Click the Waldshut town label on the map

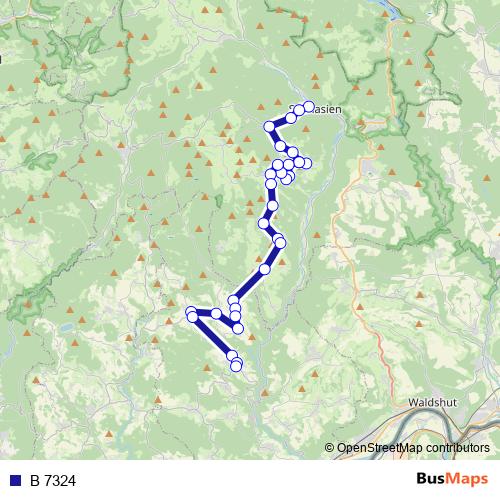click(x=432, y=403)
